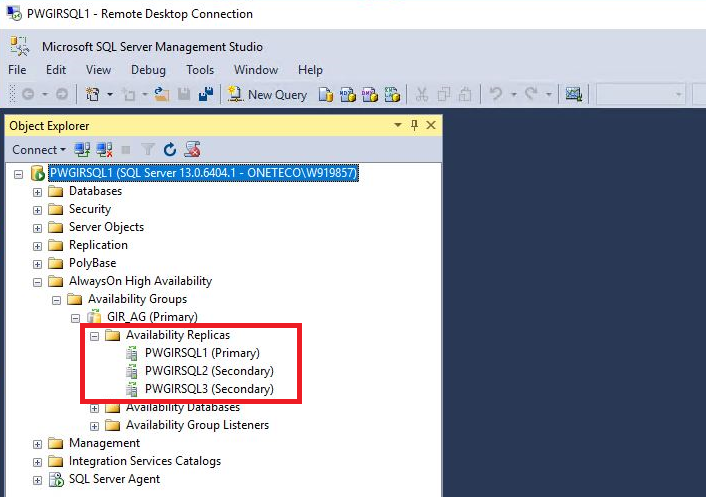706x497 pixels.
Task: Open the File menu
Action: pos(17,70)
